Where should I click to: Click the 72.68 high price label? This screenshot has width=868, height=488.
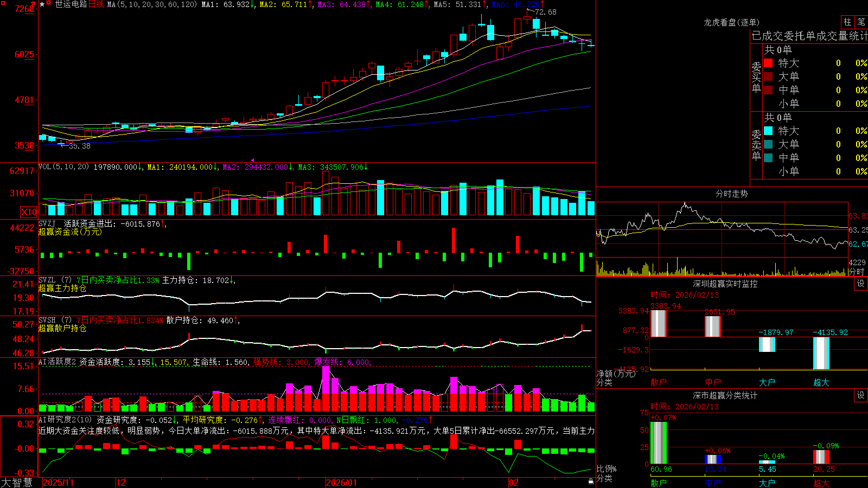(545, 12)
